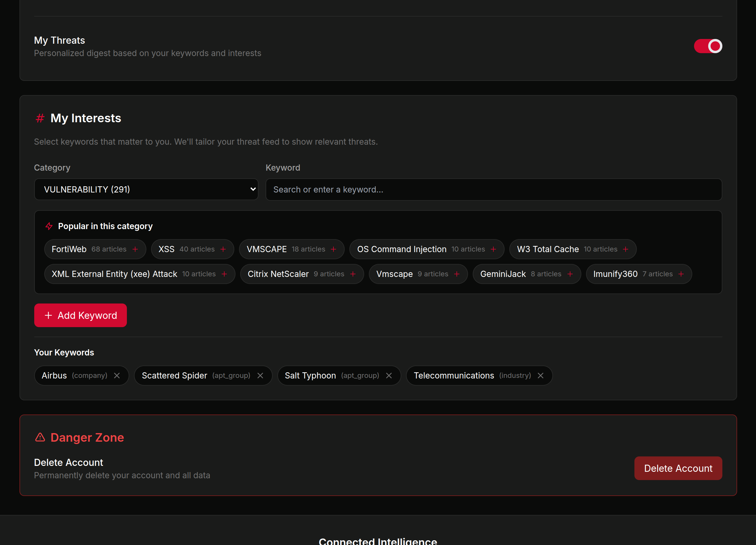Click the hash icon next to My Interests

(40, 118)
